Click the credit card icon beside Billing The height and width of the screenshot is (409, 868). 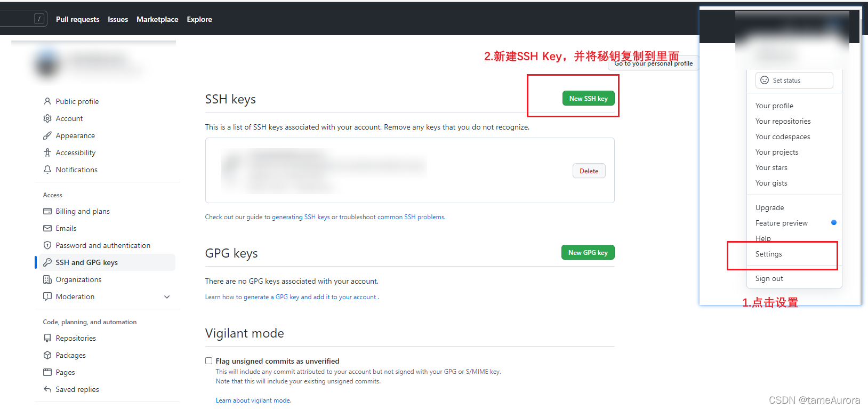pos(47,211)
